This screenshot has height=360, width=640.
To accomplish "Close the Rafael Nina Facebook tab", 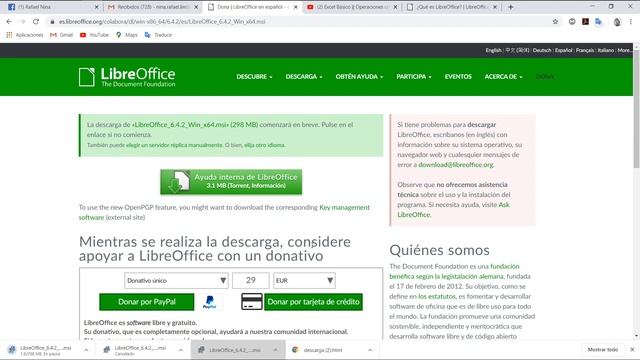I will (x=96, y=7).
